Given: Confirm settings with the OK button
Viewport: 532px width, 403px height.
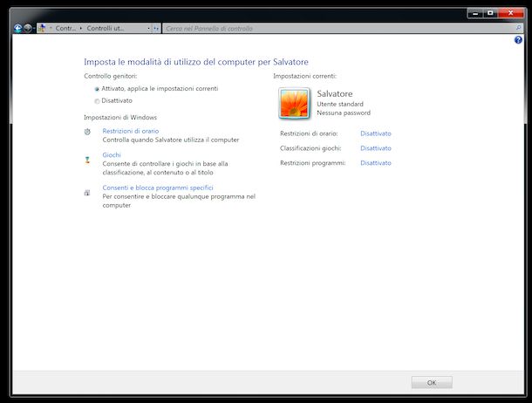Looking at the screenshot, I should click(x=432, y=383).
